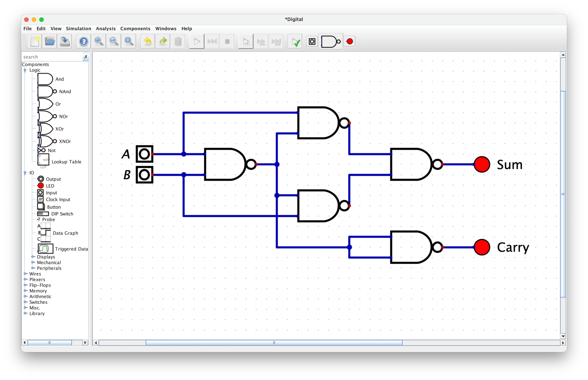Pick the NOr gate from Components
The image size is (588, 380).
pyautogui.click(x=53, y=116)
